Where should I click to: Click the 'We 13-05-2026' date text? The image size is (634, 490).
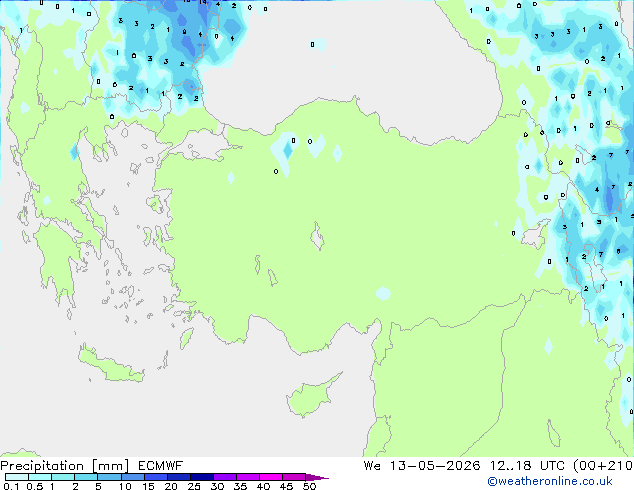click(x=422, y=466)
